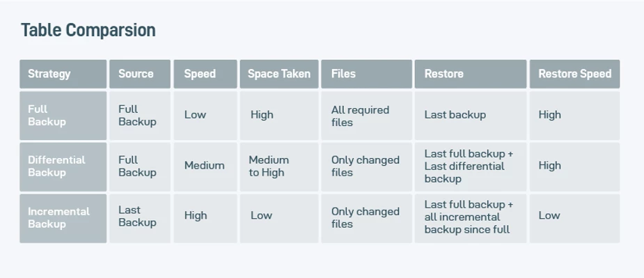
Task: Click the 'All required files' cell
Action: [x=366, y=116]
